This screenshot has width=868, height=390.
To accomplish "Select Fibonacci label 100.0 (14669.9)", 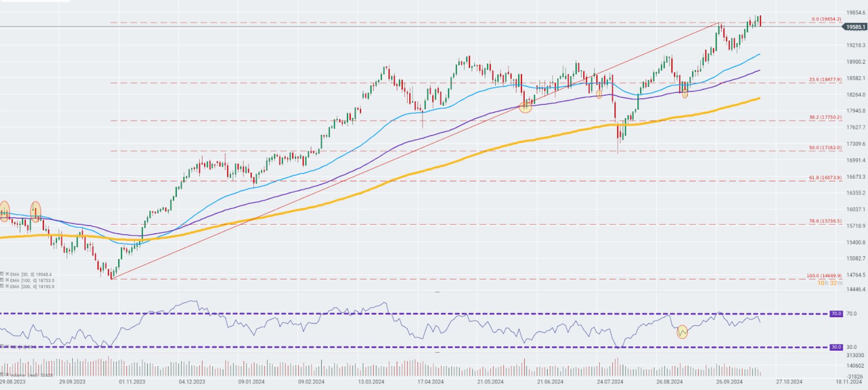I will point(824,276).
